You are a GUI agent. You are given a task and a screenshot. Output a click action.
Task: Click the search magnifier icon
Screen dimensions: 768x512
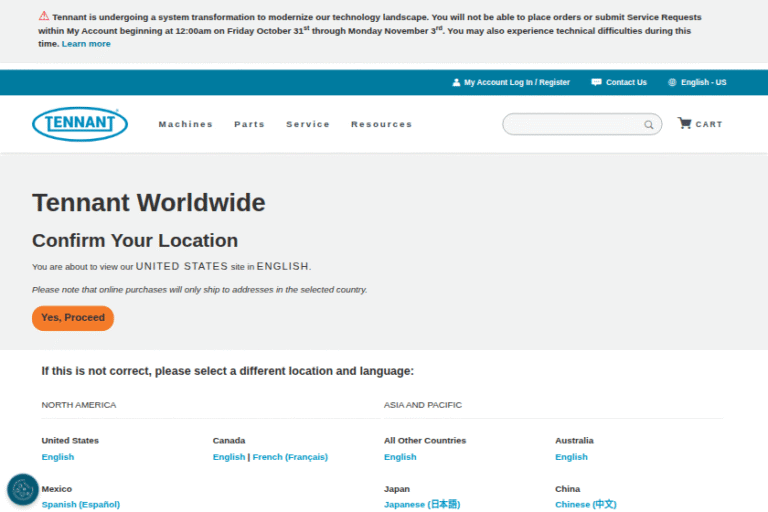click(648, 125)
